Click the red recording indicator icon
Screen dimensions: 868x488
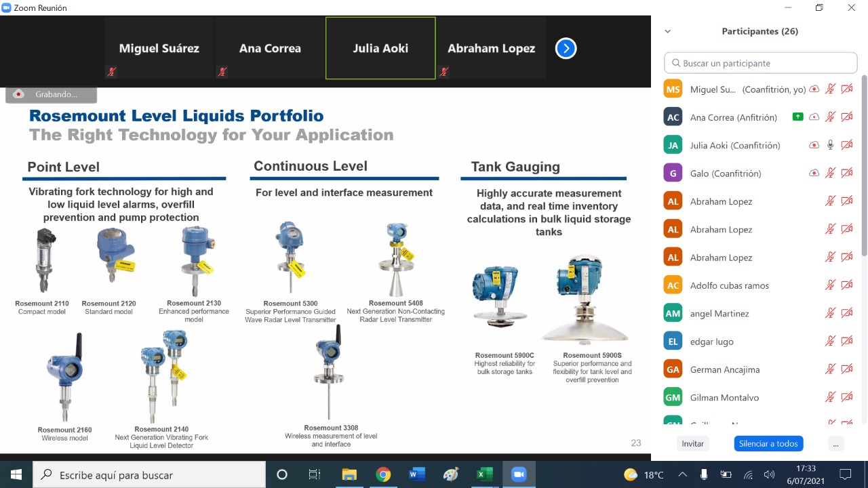(19, 94)
